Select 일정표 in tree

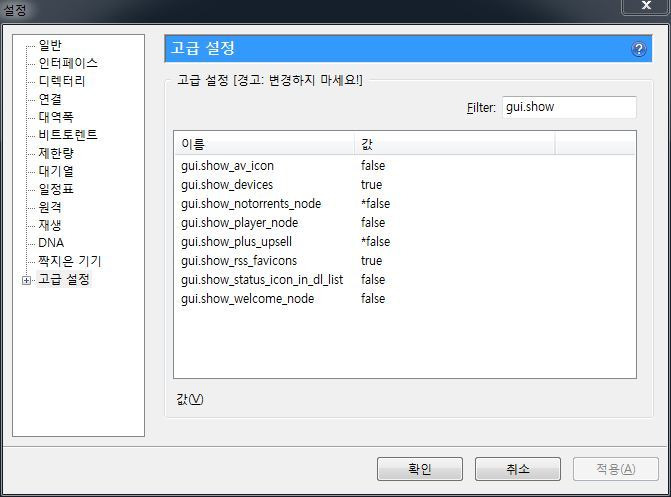(56, 189)
